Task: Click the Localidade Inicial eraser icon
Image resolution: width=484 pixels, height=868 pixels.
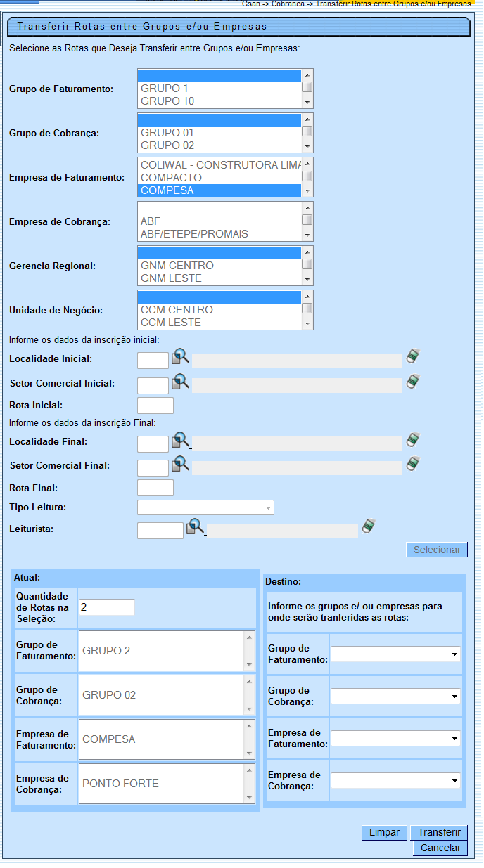Action: point(413,357)
